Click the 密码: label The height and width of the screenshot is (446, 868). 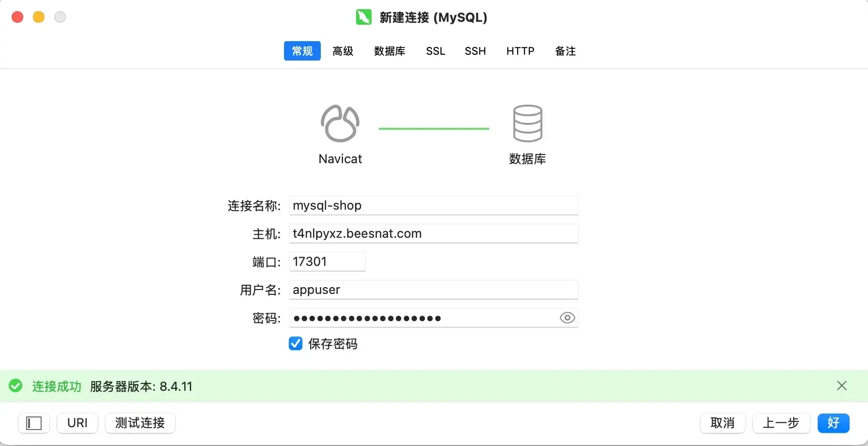[267, 318]
